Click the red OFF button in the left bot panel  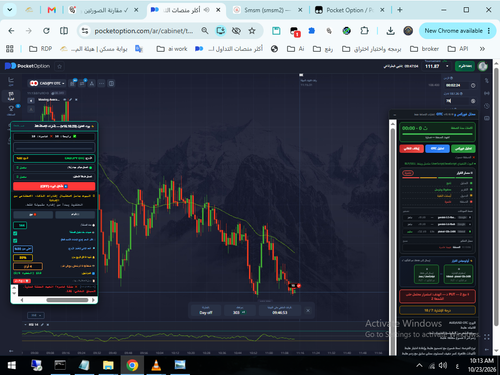54,186
